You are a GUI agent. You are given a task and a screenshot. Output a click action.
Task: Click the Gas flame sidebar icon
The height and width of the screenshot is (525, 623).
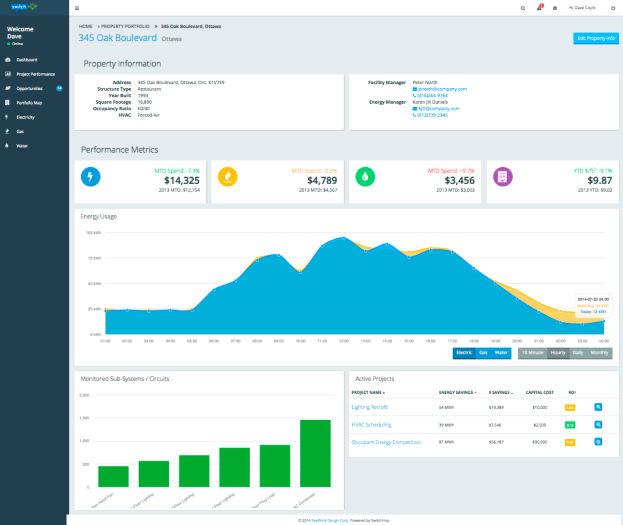7,131
